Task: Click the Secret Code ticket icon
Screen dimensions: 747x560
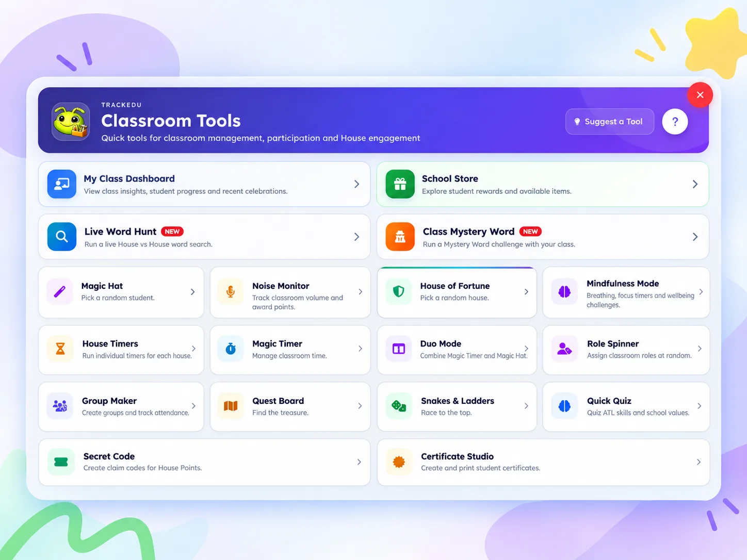Action: pyautogui.click(x=61, y=462)
